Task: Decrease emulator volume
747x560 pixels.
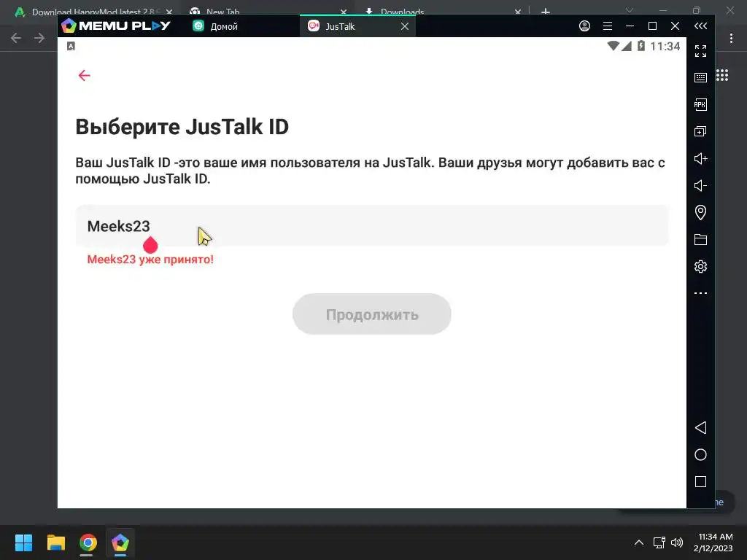Action: click(700, 185)
